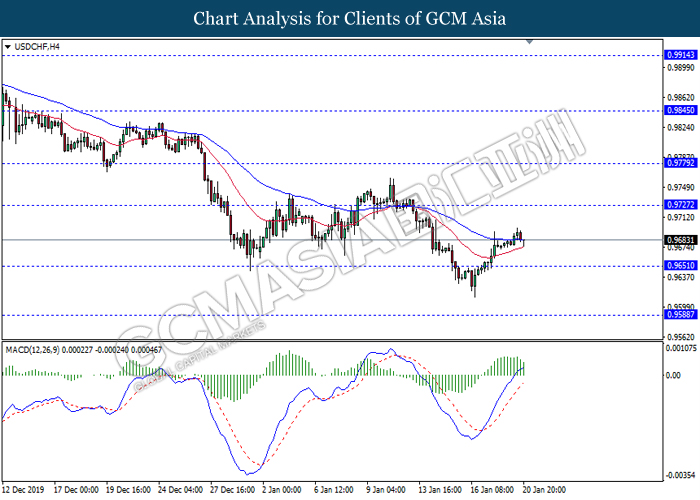Select the current price tag 0.96831
Viewport: 700px width, 500px height.
[x=679, y=240]
